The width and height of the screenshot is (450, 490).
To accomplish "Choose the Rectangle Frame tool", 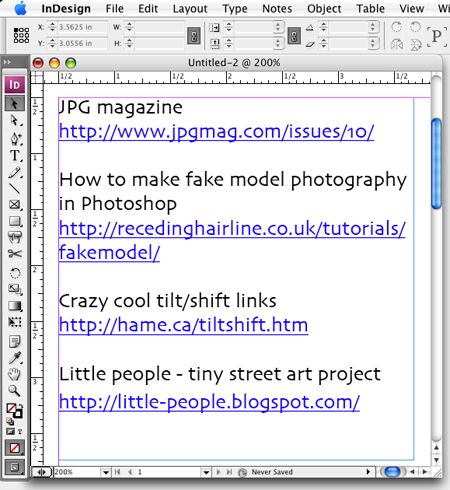I will (x=14, y=205).
